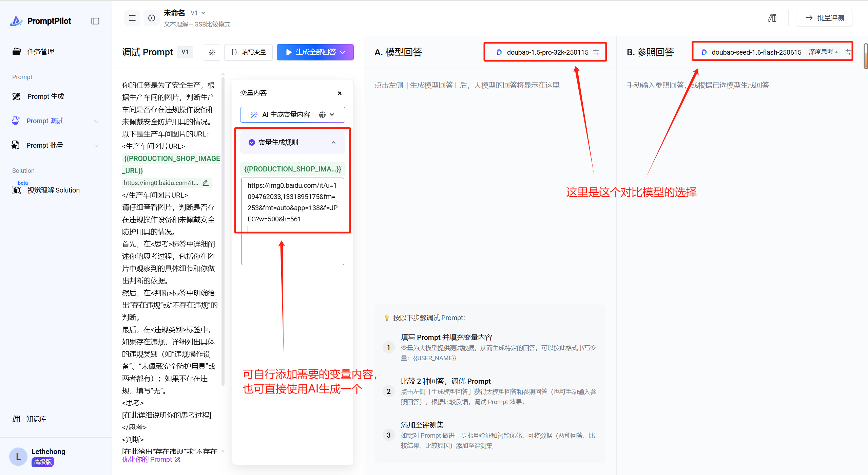
Task: Click the globe icon in AI generate
Action: (x=322, y=115)
